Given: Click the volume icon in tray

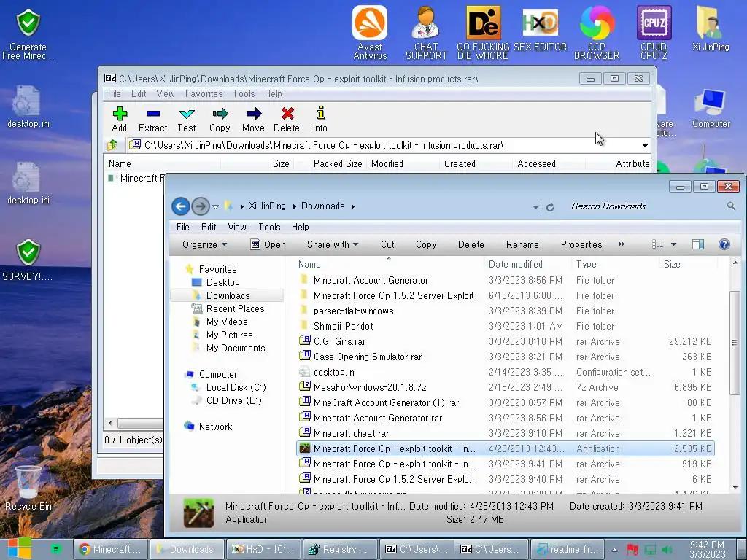Looking at the screenshot, I should [x=667, y=550].
